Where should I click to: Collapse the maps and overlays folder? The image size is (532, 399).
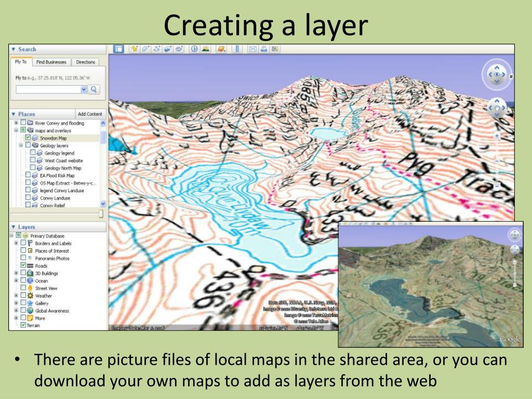coord(16,130)
